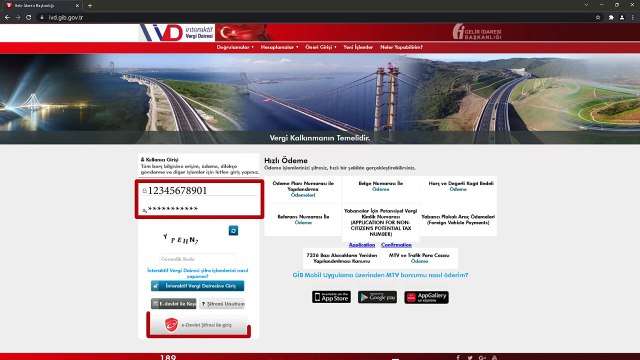640x360 pixels.
Task: Open the Yeni İşlemler menu item
Action: tap(358, 47)
